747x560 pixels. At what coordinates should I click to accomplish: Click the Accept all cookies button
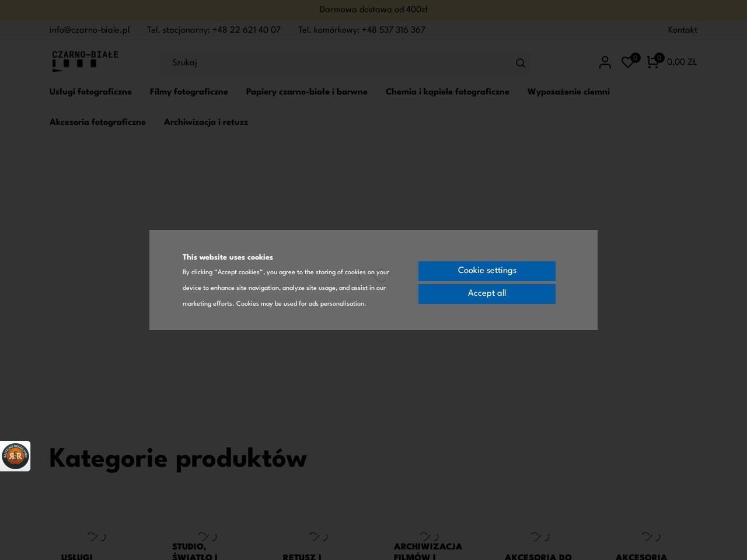(487, 293)
